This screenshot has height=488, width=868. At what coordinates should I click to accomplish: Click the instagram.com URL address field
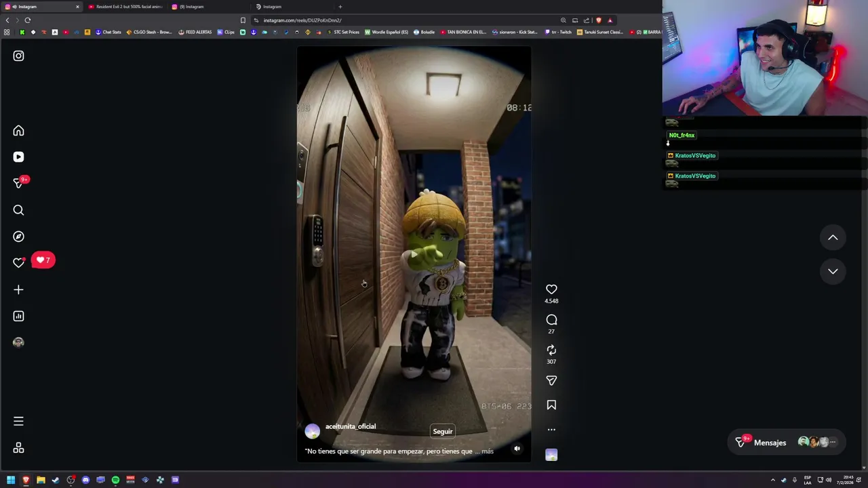(302, 20)
